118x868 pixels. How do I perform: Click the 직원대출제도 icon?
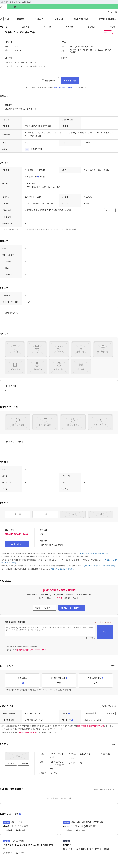pyautogui.click(x=37, y=367)
